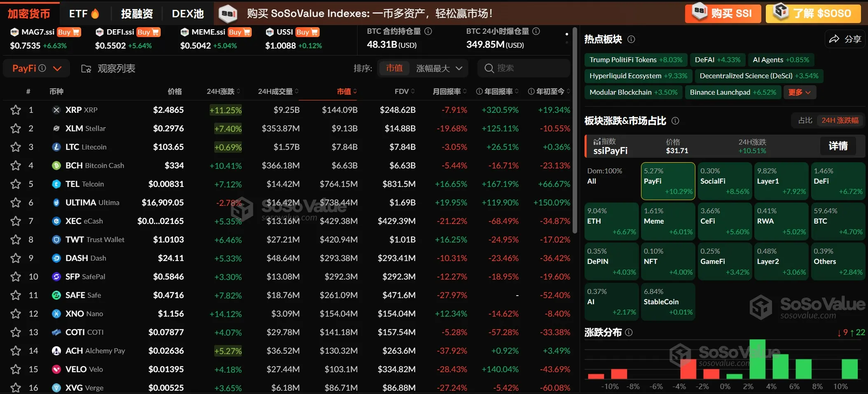Open ssiPayFi details via 详情 button
Viewport: 868px width, 394px height.
(x=838, y=146)
